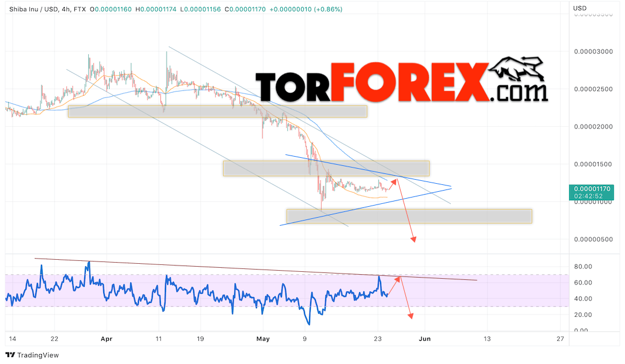Select the middle gray zone near 0.000015

326,168
